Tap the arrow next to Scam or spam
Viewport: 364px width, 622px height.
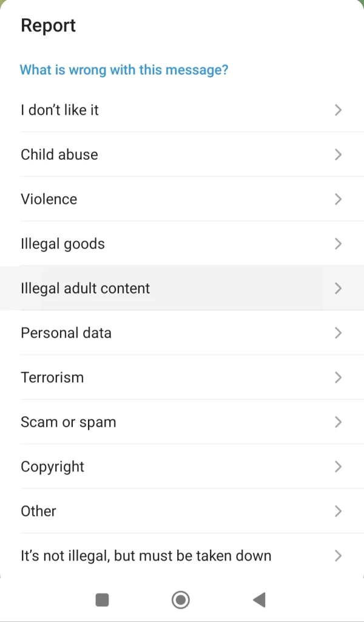coord(338,422)
